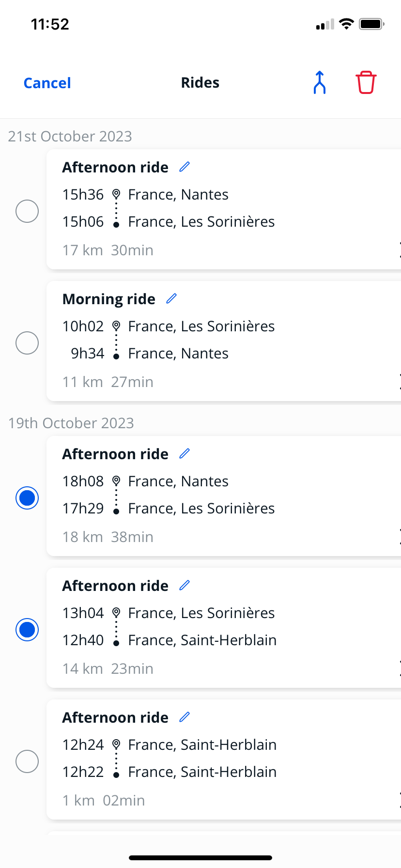The height and width of the screenshot is (868, 401).
Task: Tap the battery icon in status bar
Action: click(x=371, y=24)
